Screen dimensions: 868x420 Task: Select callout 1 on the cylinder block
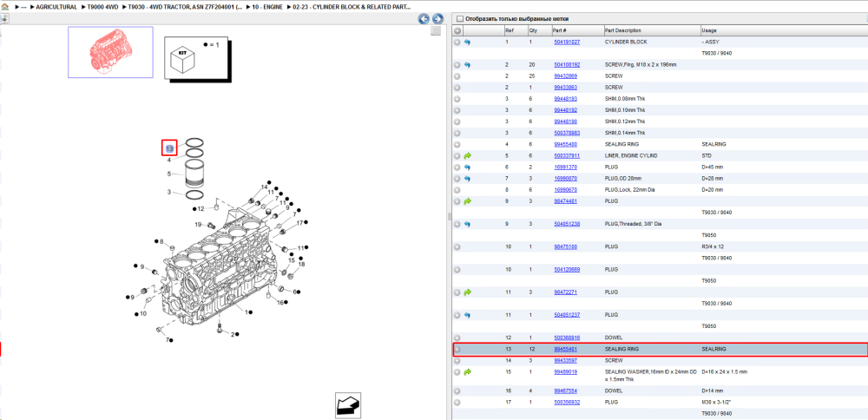pyautogui.click(x=247, y=312)
